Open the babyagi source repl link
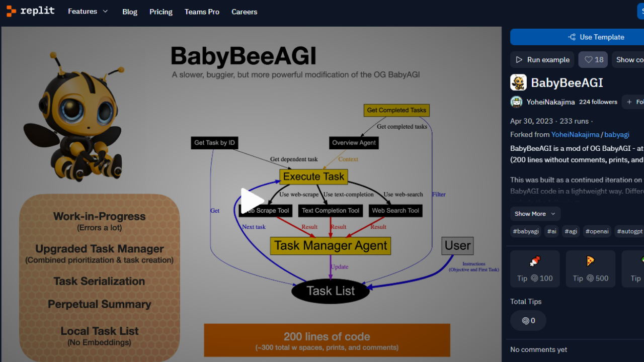The width and height of the screenshot is (644, 362). [x=617, y=134]
